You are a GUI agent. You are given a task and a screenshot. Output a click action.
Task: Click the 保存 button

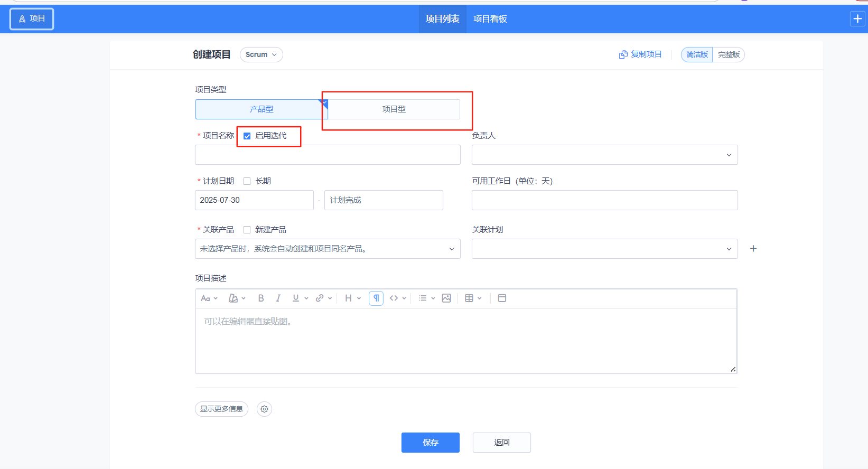click(x=431, y=443)
